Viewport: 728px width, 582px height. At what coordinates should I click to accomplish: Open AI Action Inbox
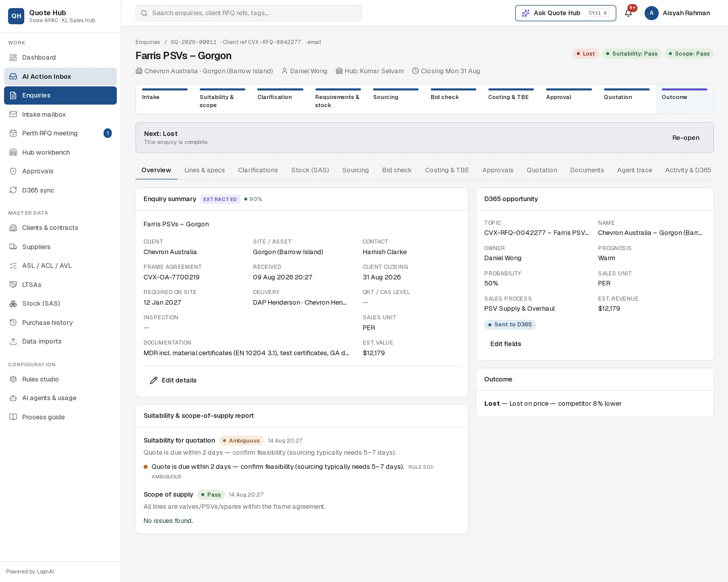[60, 76]
